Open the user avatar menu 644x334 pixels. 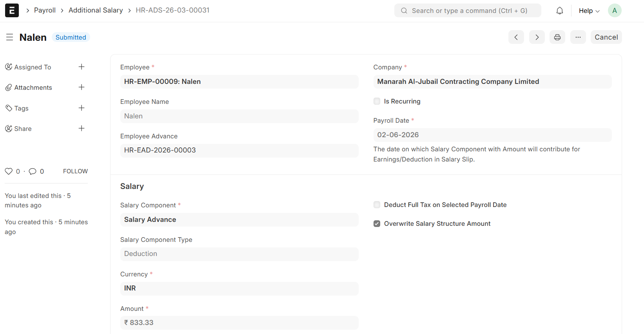point(614,11)
